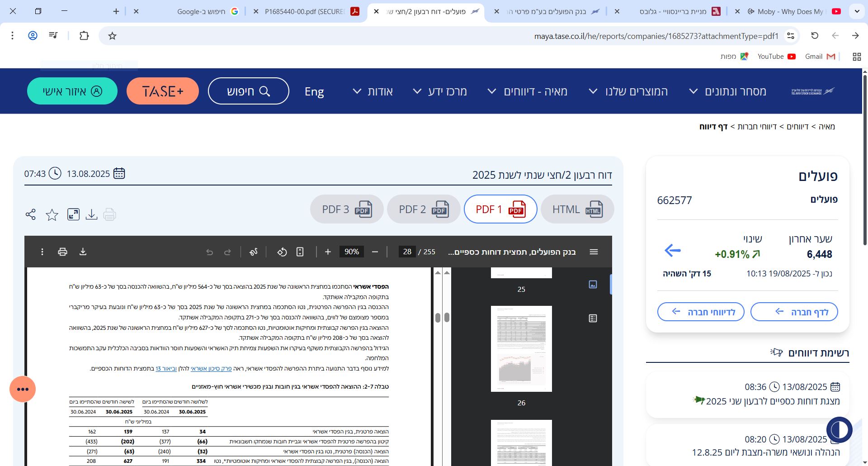
Task: Expand the מסחר ונתונים navigation menu
Action: (728, 91)
